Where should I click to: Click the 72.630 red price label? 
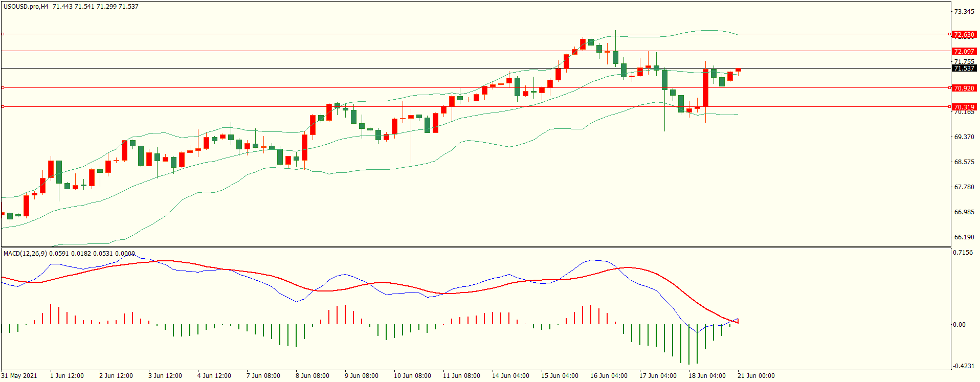click(x=964, y=35)
